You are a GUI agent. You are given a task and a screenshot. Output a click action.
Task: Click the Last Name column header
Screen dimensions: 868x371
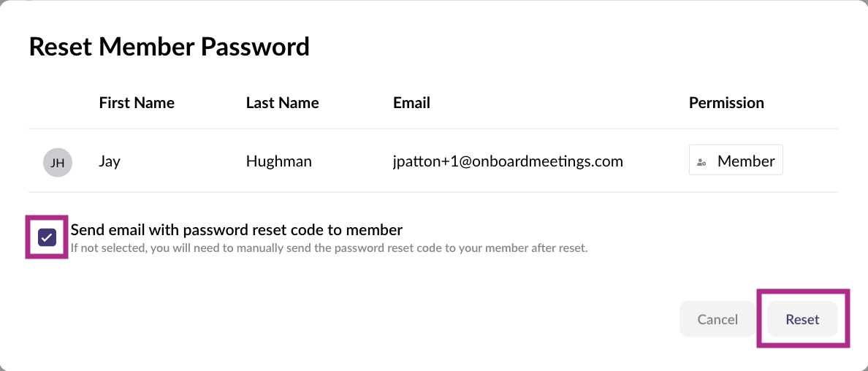point(282,103)
